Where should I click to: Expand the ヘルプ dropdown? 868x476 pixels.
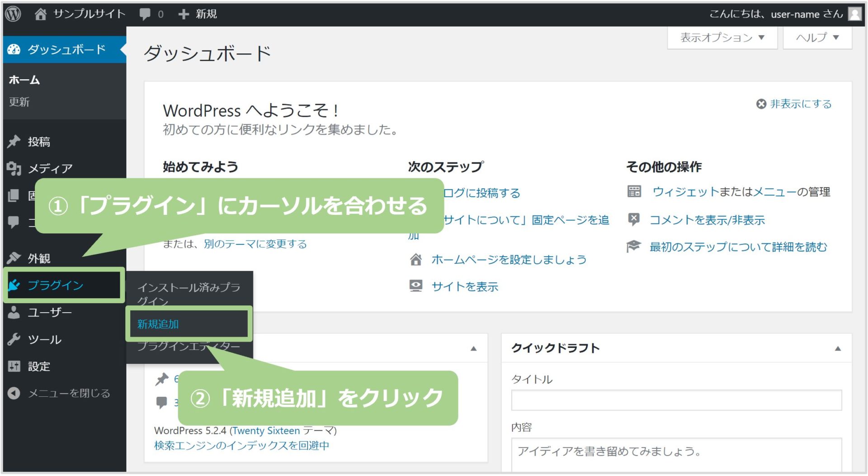[x=816, y=38]
